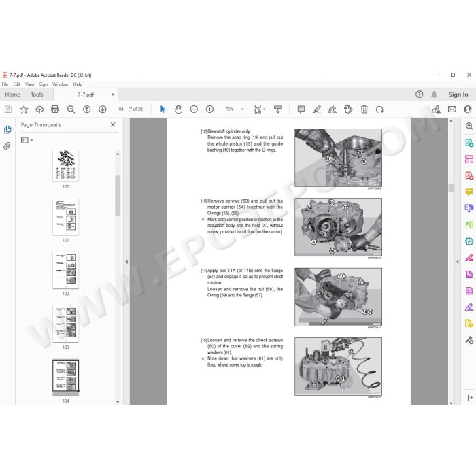Print the document
Image resolution: width=476 pixels, height=476 pixels.
click(x=55, y=109)
